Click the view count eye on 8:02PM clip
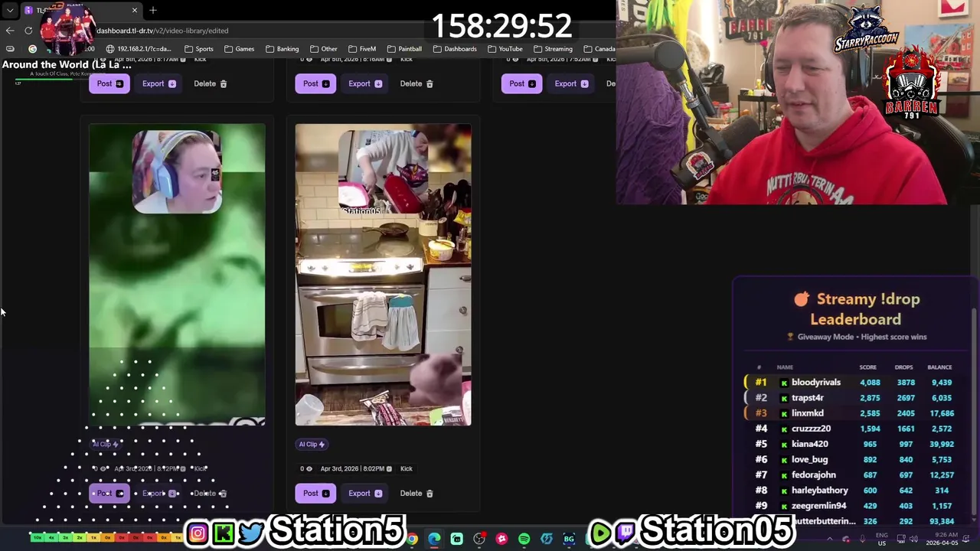The width and height of the screenshot is (980, 551). coord(309,468)
